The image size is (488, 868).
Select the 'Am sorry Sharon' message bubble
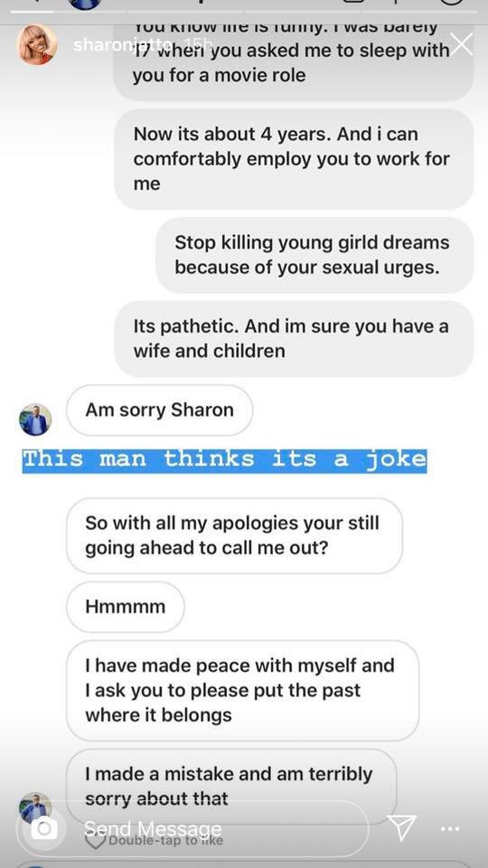(159, 410)
